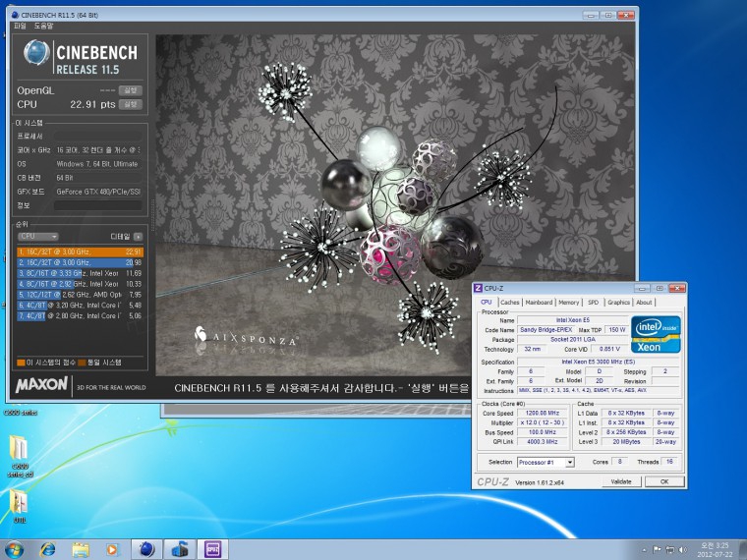Image resolution: width=747 pixels, height=560 pixels.
Task: Click the Cinebench render preview image
Action: [x=395, y=204]
